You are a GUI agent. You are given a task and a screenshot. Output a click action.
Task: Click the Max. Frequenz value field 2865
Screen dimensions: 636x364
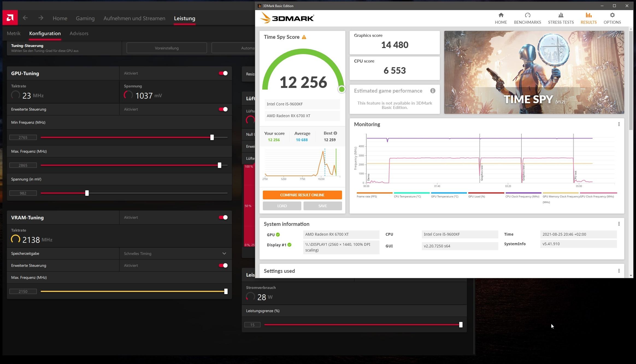(23, 165)
